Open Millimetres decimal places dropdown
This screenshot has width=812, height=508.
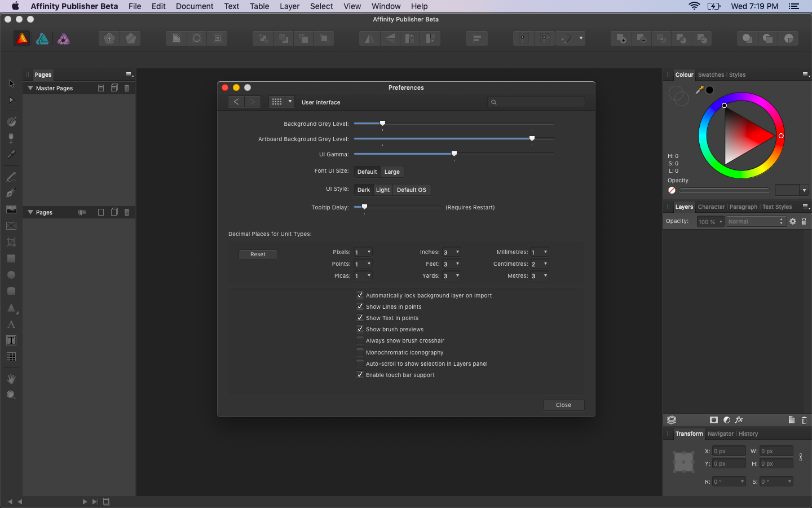(x=540, y=252)
